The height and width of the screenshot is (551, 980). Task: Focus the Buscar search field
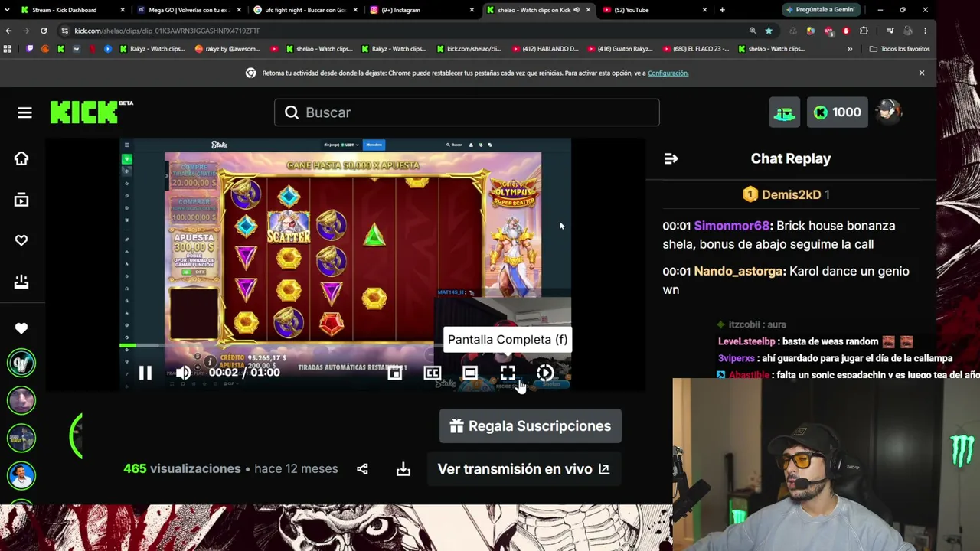pos(467,112)
